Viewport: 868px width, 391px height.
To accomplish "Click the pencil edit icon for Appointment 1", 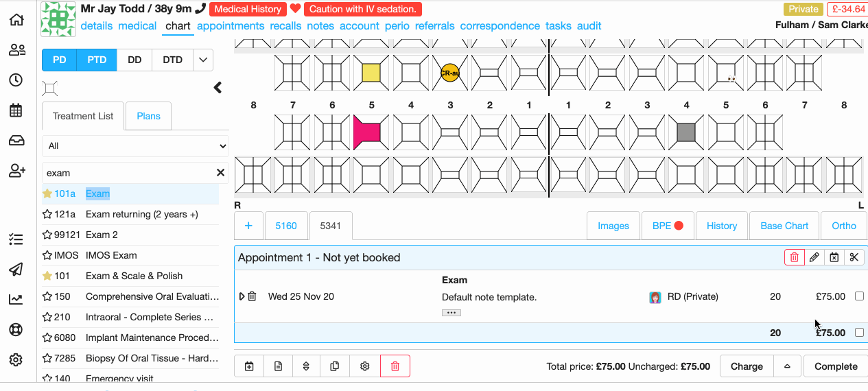I will pos(814,257).
